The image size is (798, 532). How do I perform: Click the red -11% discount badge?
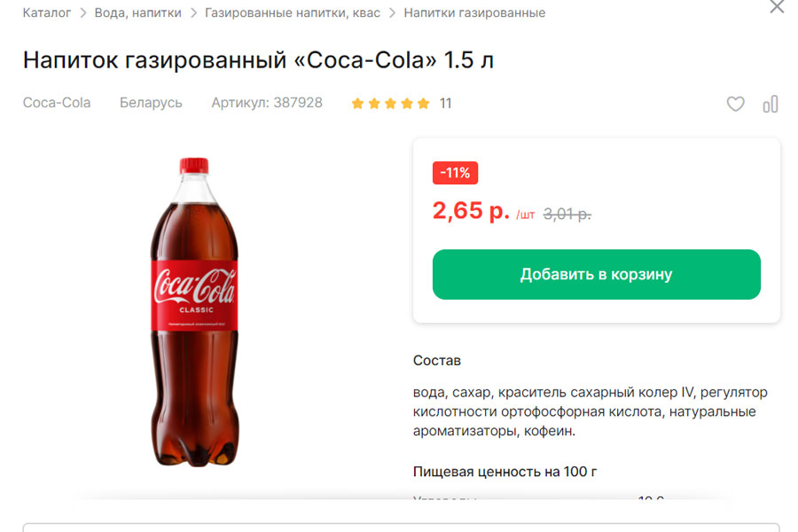(x=455, y=173)
